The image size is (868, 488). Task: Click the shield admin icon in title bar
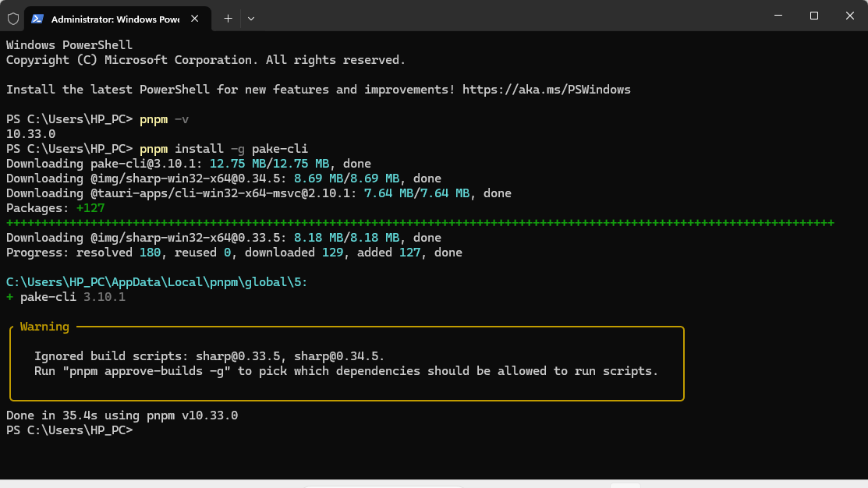(x=12, y=17)
